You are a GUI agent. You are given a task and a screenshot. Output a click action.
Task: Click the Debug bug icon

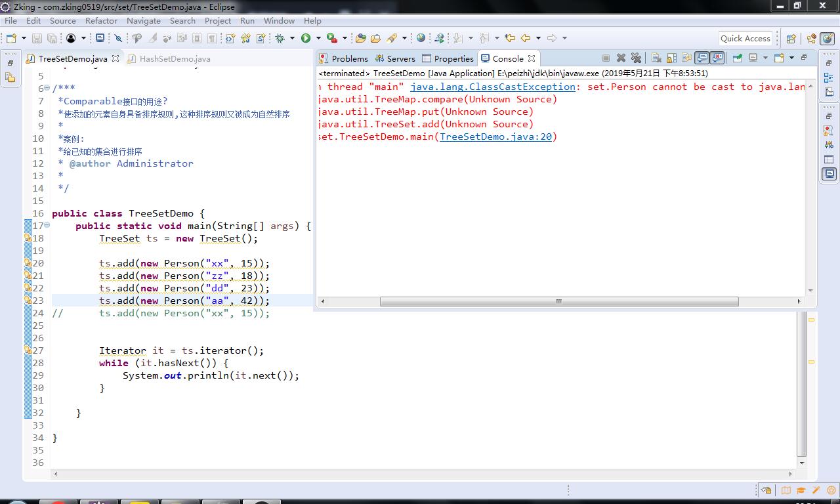(280, 38)
